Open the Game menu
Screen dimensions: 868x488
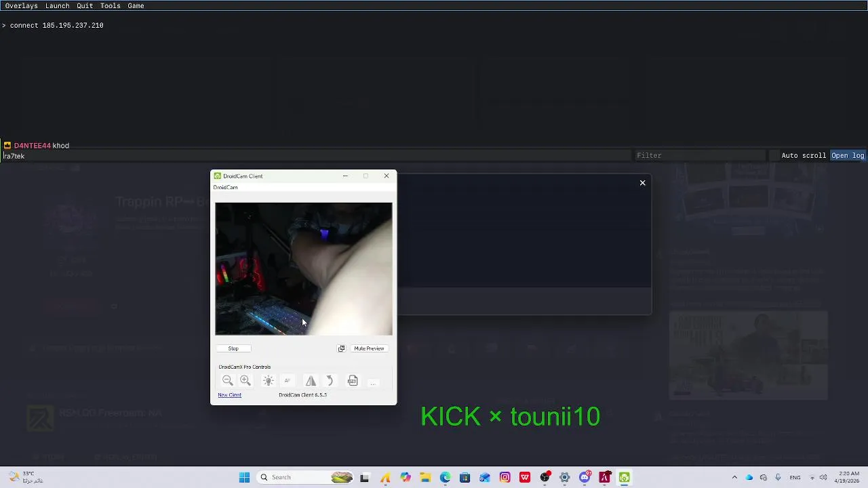coord(136,5)
